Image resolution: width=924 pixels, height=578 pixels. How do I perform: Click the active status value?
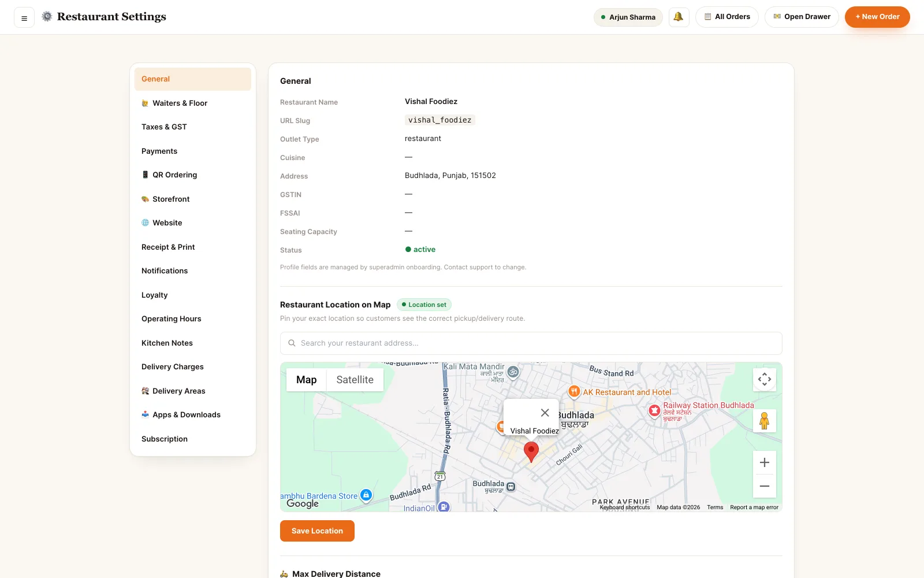coord(420,250)
